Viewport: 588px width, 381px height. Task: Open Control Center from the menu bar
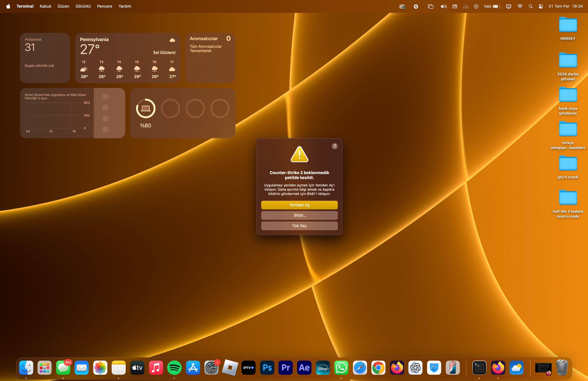pyautogui.click(x=541, y=6)
